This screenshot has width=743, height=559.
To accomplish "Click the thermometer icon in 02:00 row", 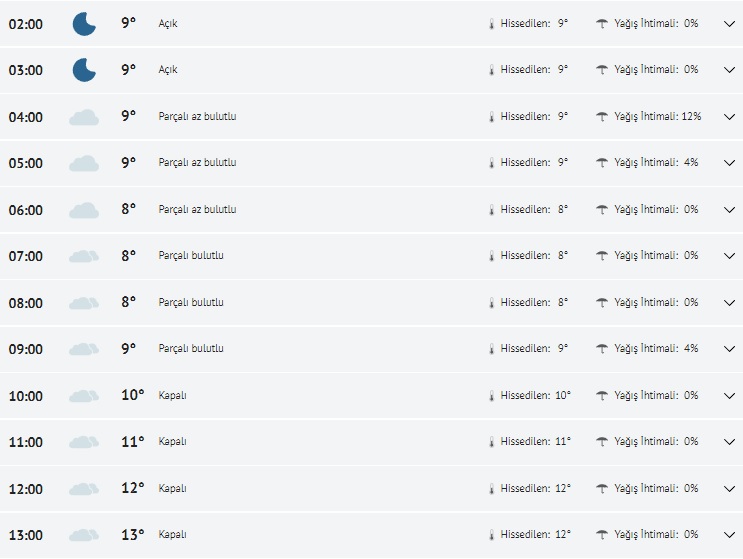I will [x=491, y=24].
